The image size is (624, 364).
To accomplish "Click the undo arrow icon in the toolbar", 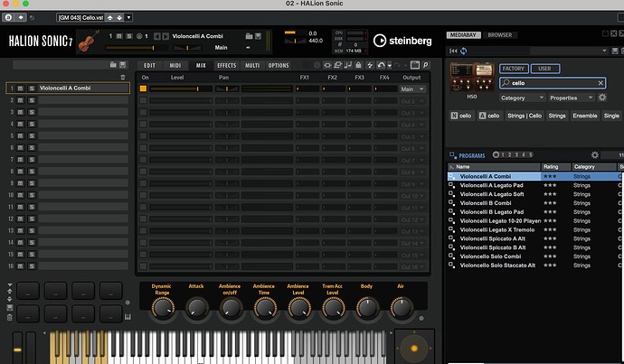I will [381, 65].
